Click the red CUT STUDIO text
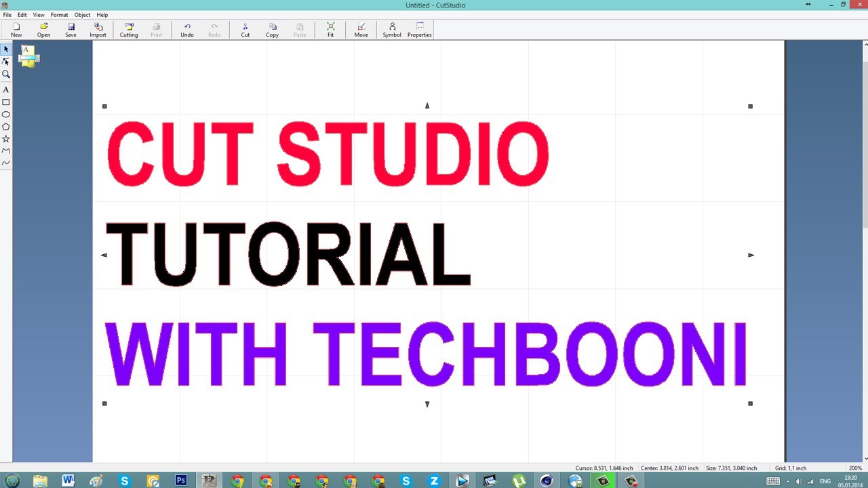The width and height of the screenshot is (868, 488). [x=328, y=155]
